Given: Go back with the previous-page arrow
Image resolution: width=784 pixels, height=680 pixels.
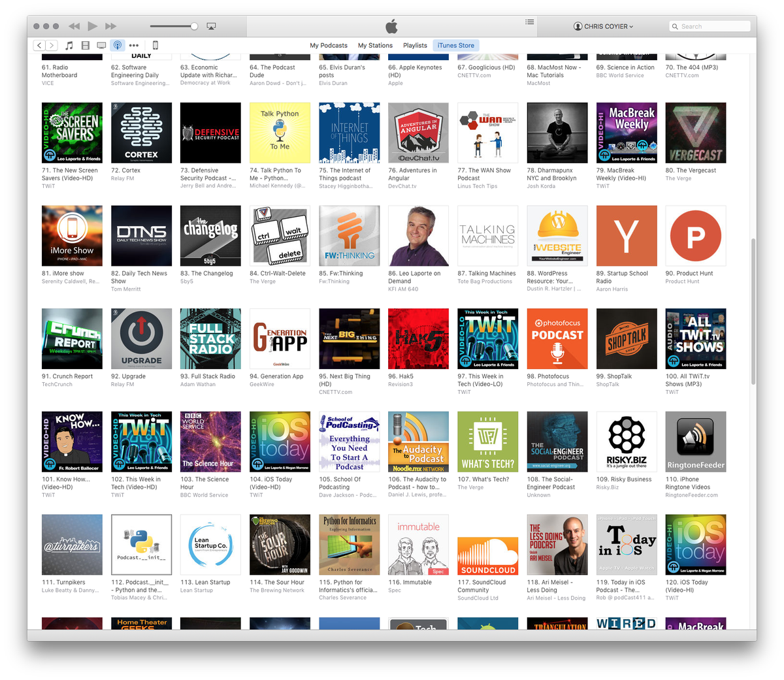Looking at the screenshot, I should (39, 45).
